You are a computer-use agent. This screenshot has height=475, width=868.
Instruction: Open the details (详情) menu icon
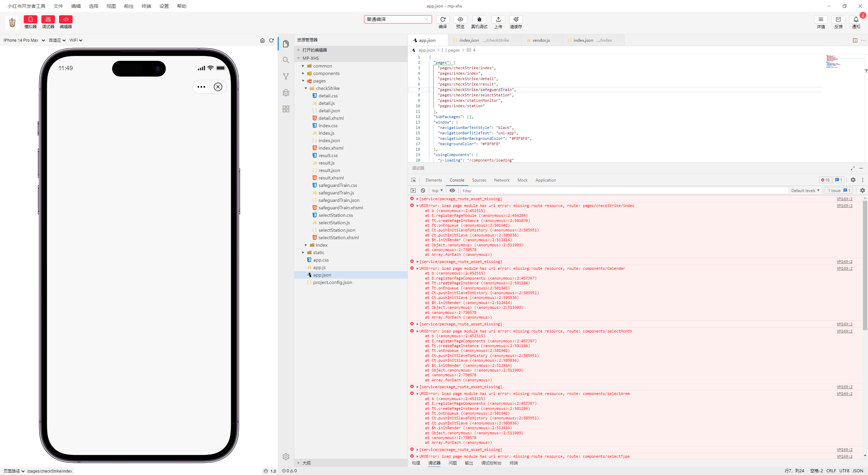point(821,19)
